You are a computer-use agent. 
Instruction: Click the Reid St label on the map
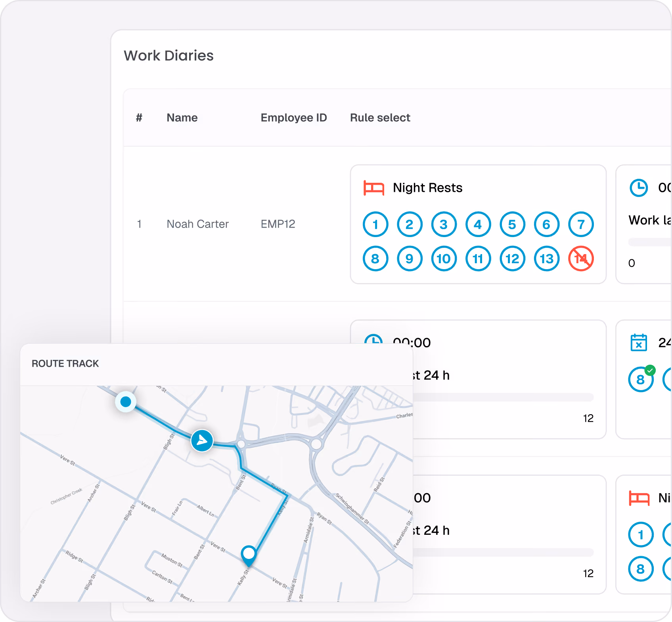(379, 484)
